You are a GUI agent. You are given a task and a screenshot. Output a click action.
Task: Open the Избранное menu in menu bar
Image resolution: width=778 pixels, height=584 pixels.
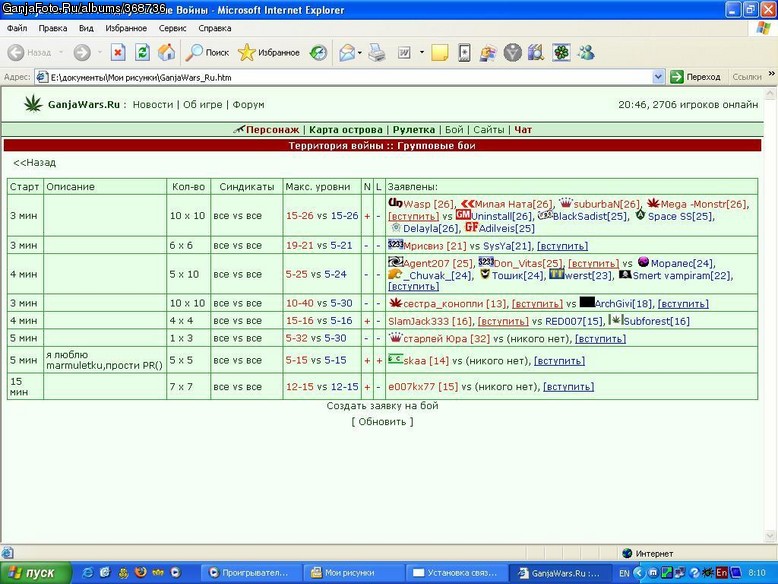(126, 28)
